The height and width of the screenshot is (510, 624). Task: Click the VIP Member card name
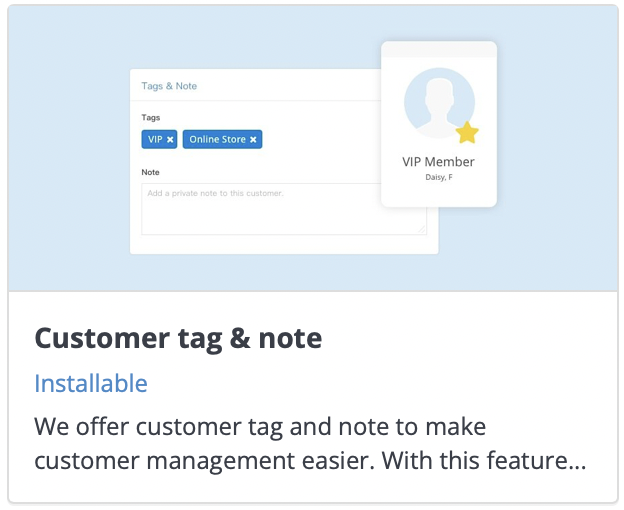(438, 162)
